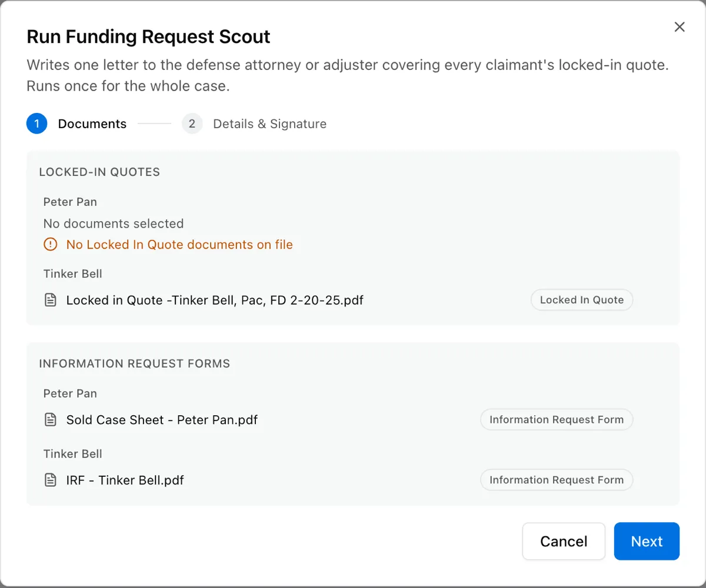Screen dimensions: 706x588
Task: Click Peter Pan name under Information Request Forms
Action: pyautogui.click(x=70, y=393)
